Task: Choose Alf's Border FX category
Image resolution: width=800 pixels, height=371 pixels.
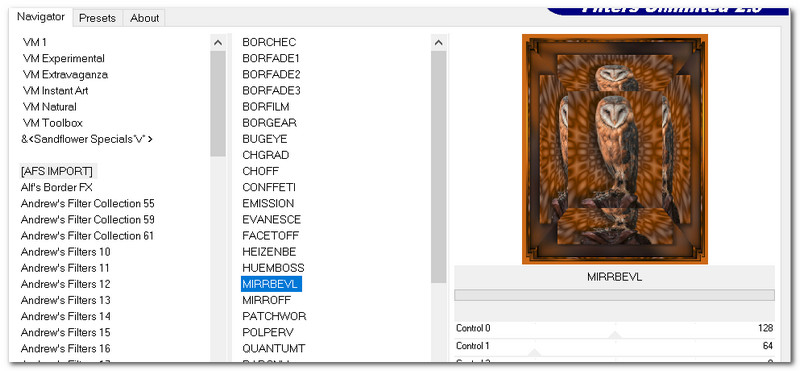Action: [57, 187]
